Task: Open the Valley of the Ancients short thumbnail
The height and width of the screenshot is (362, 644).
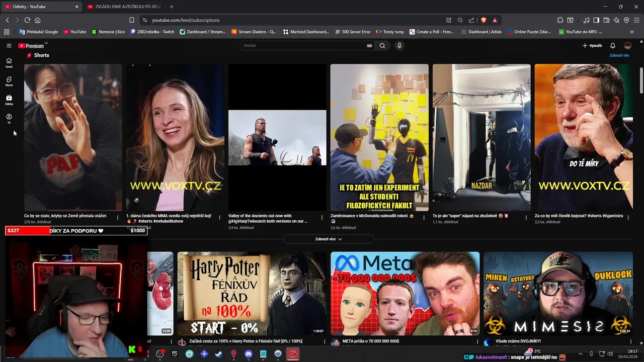Action: coord(277,137)
